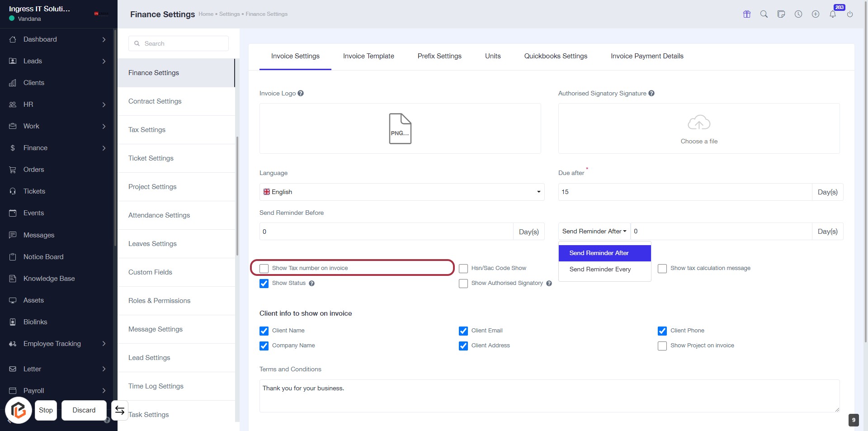Click the plus circle quick-add icon
Image resolution: width=868 pixels, height=431 pixels.
816,14
